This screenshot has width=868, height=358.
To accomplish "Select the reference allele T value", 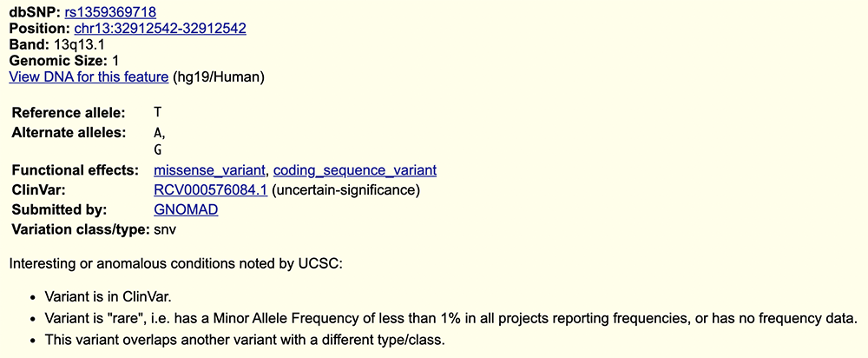I will click(x=157, y=113).
